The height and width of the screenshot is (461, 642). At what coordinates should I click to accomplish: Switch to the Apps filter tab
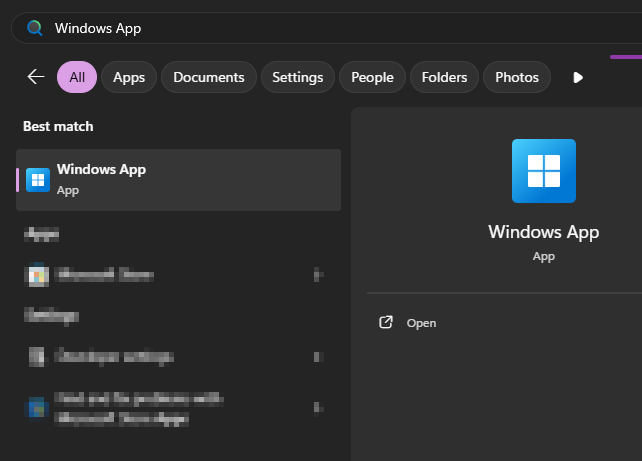129,77
